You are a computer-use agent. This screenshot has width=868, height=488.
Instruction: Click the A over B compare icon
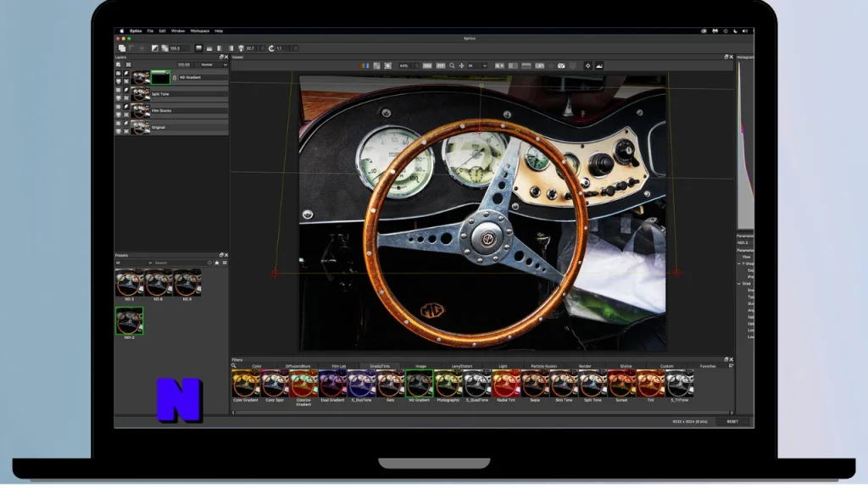[x=539, y=65]
